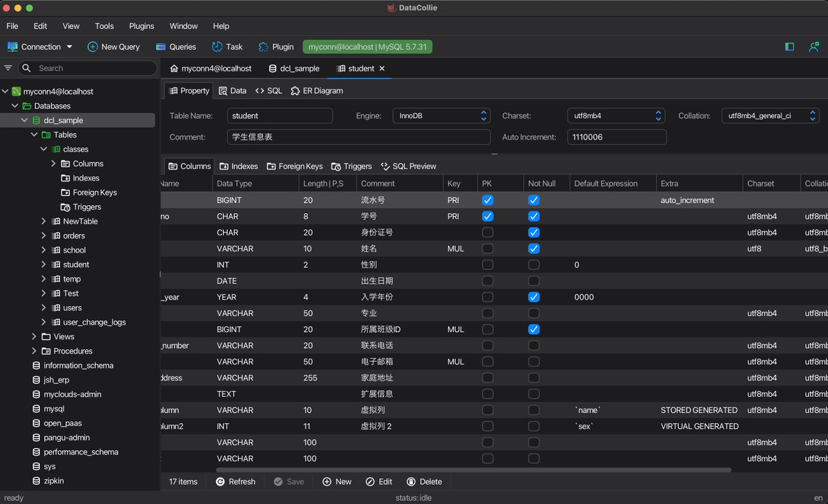Check Not Null for the 性别 row

click(x=534, y=265)
